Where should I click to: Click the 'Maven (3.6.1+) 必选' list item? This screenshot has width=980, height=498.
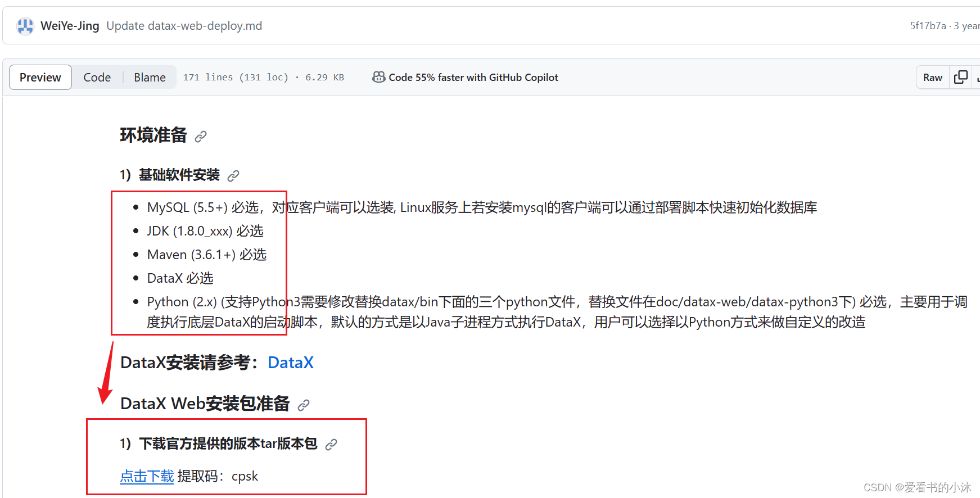pos(207,255)
